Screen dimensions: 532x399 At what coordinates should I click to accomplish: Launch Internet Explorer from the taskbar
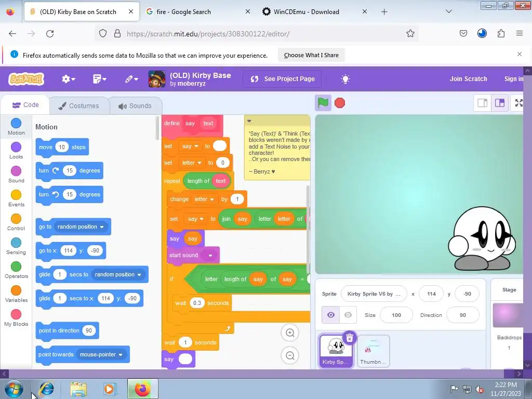click(x=47, y=389)
